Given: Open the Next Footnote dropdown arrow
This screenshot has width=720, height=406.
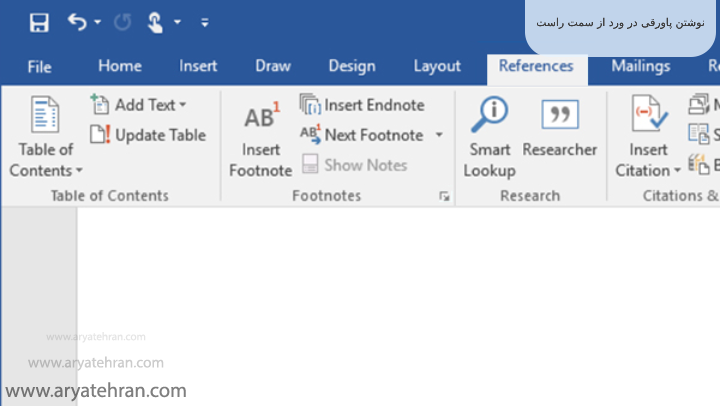Looking at the screenshot, I should click(438, 136).
